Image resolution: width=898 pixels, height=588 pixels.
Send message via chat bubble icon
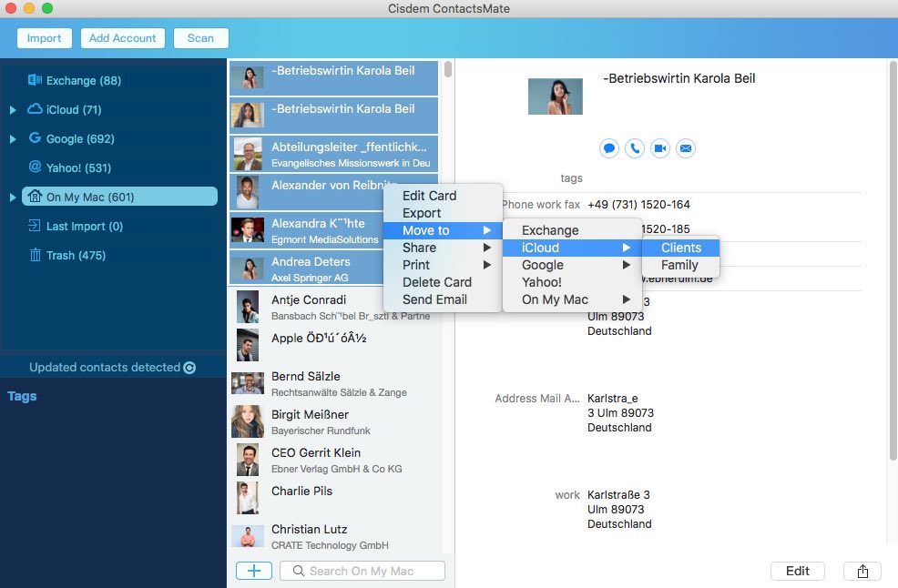tap(608, 149)
